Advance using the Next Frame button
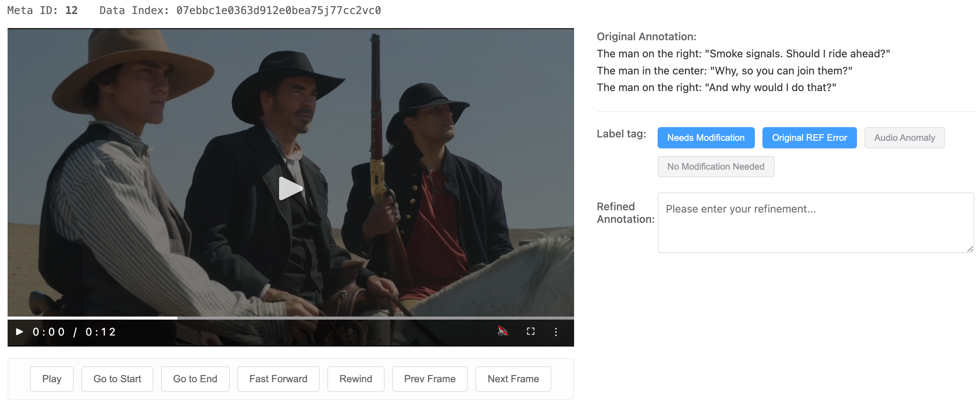 513,379
